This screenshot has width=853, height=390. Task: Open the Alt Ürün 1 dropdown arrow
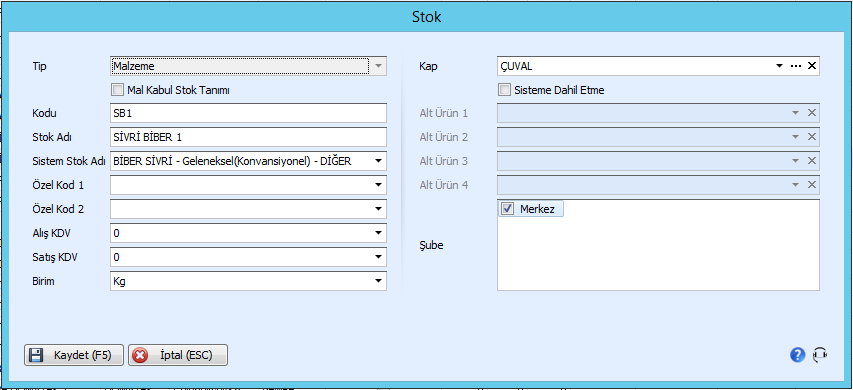tap(795, 113)
